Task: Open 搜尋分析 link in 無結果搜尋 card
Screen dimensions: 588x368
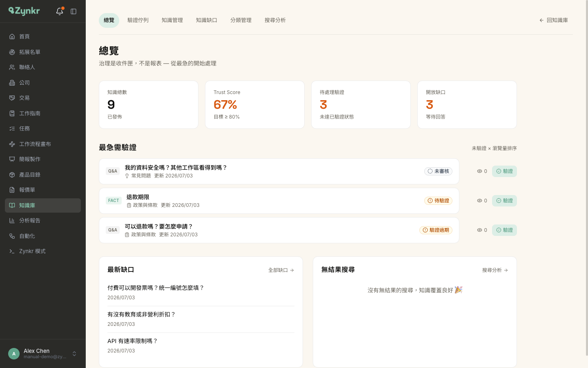Action: coord(495,270)
